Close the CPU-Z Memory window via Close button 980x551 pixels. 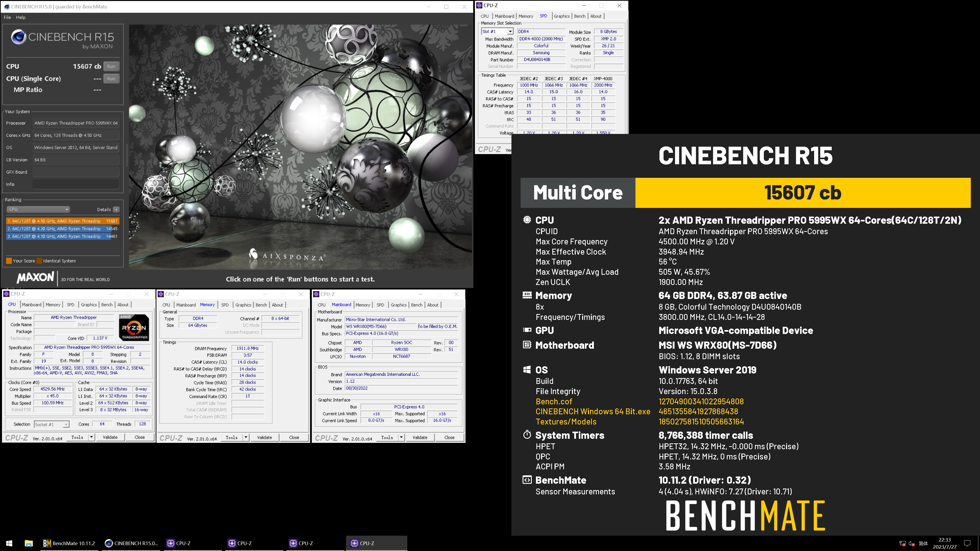[294, 438]
